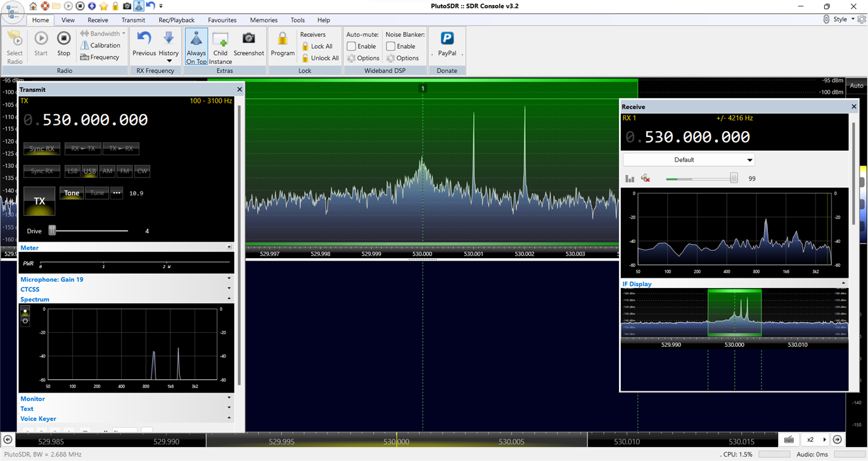Toggle Sync RX in Transmit panel top row

(x=42, y=149)
